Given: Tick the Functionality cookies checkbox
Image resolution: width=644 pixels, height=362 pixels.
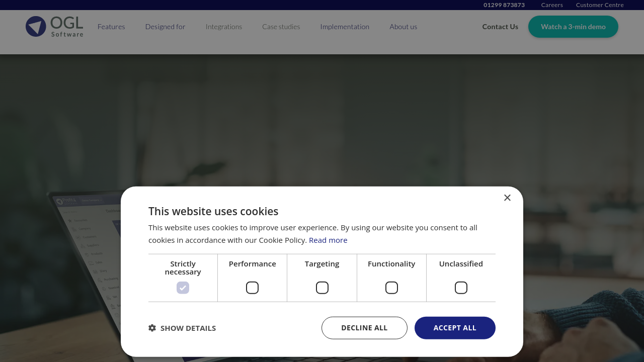Looking at the screenshot, I should click(391, 288).
